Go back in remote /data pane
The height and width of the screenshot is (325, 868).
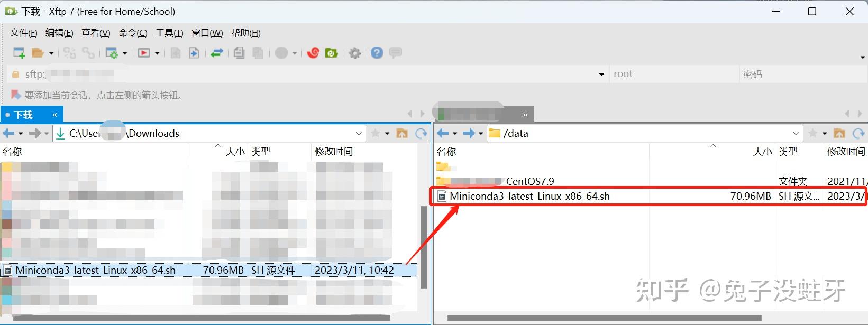pyautogui.click(x=443, y=134)
